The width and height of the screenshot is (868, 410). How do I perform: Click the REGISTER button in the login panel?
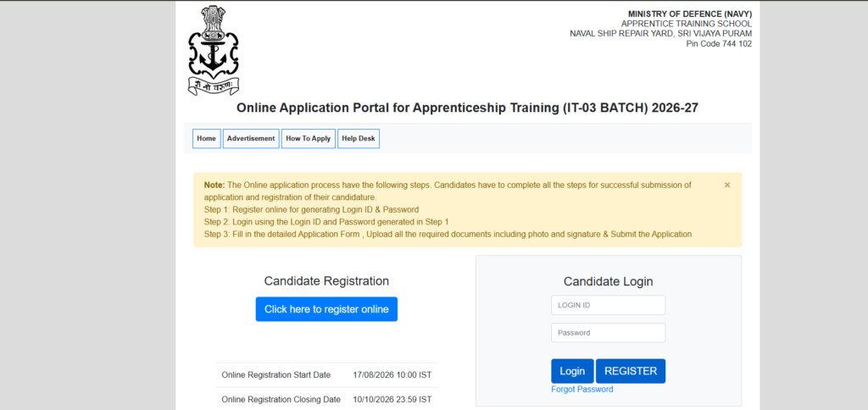[x=631, y=371]
